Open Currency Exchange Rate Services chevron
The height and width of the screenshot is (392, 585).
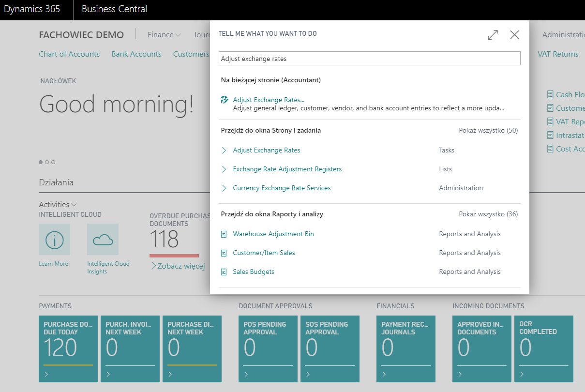224,188
